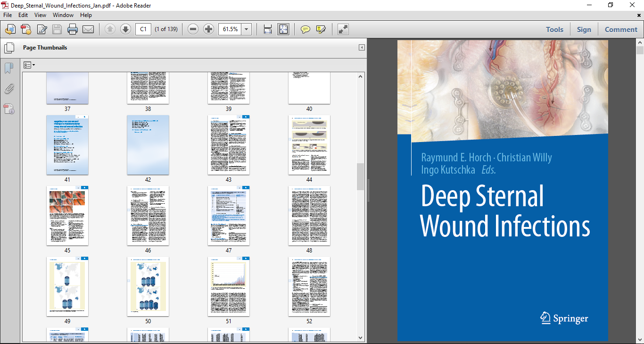Select page 40 thumbnail
This screenshot has height=344, width=644.
pyautogui.click(x=309, y=88)
